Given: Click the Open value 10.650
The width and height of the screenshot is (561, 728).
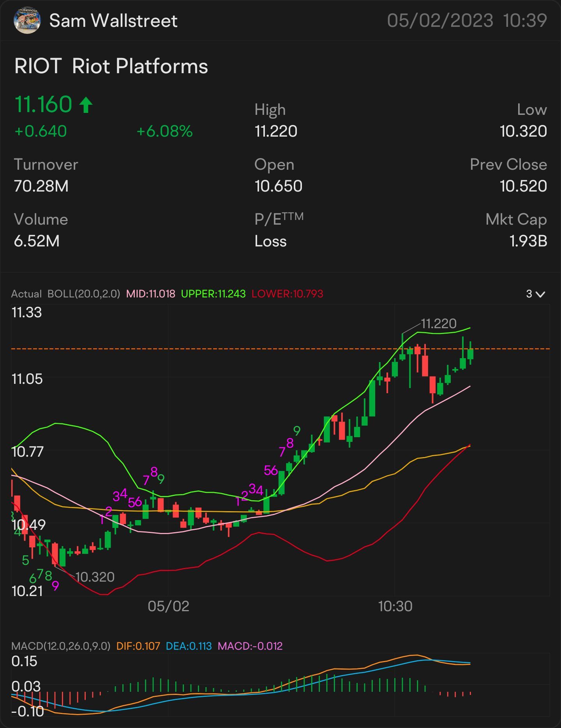Looking at the screenshot, I should coord(279,186).
